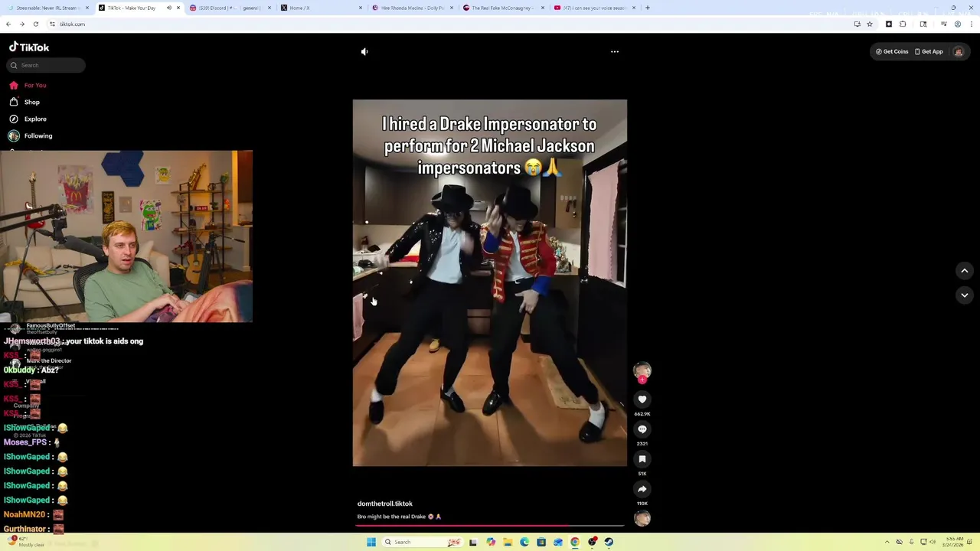Click the tiktok.com address bar
Screen dimensions: 980x551
coord(452,24)
